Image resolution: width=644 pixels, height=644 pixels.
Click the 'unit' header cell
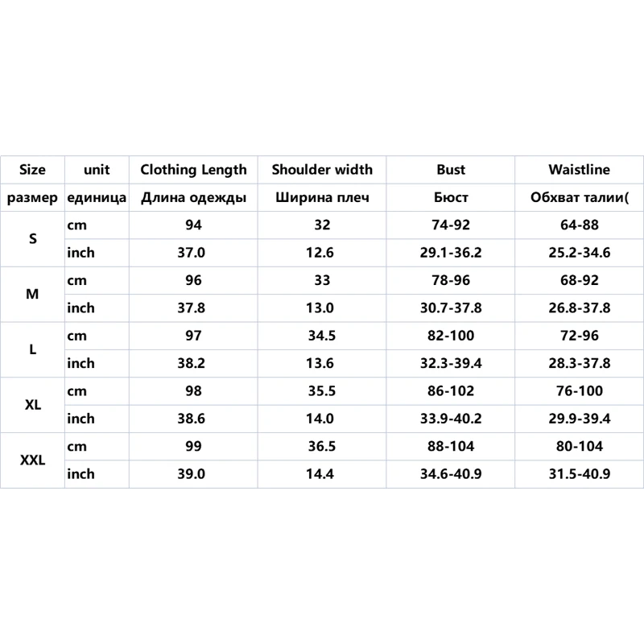[97, 170]
